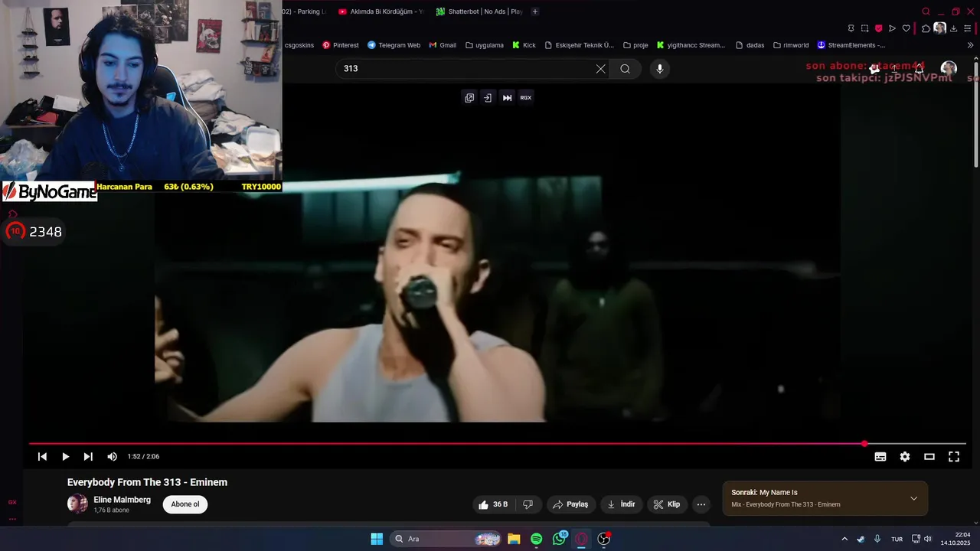
Task: Open browser easy setup sliders icon
Action: click(x=969, y=28)
